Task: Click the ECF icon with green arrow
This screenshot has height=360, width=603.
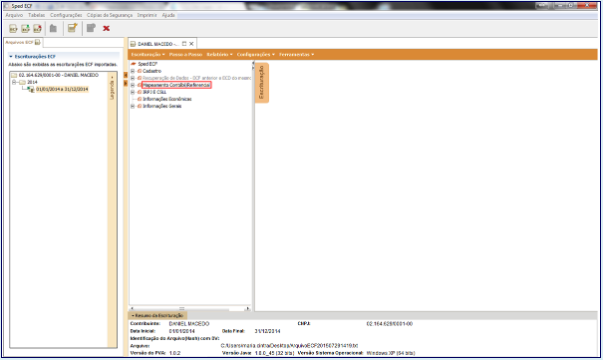Action: pyautogui.click(x=25, y=28)
